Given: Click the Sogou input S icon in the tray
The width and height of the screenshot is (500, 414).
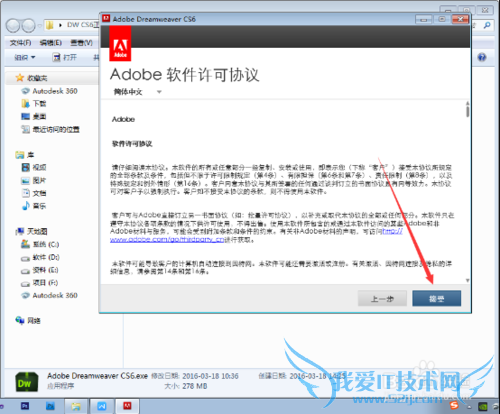Looking at the screenshot, I should pyautogui.click(x=454, y=406).
